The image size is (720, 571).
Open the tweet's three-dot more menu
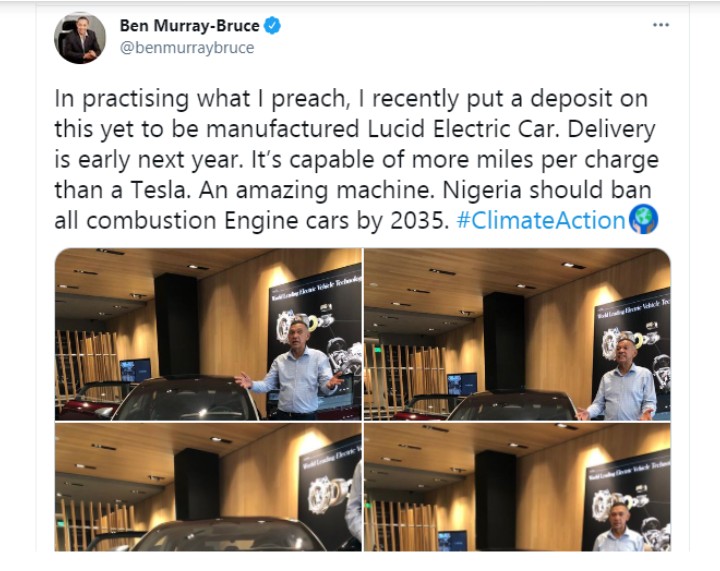pyautogui.click(x=661, y=25)
